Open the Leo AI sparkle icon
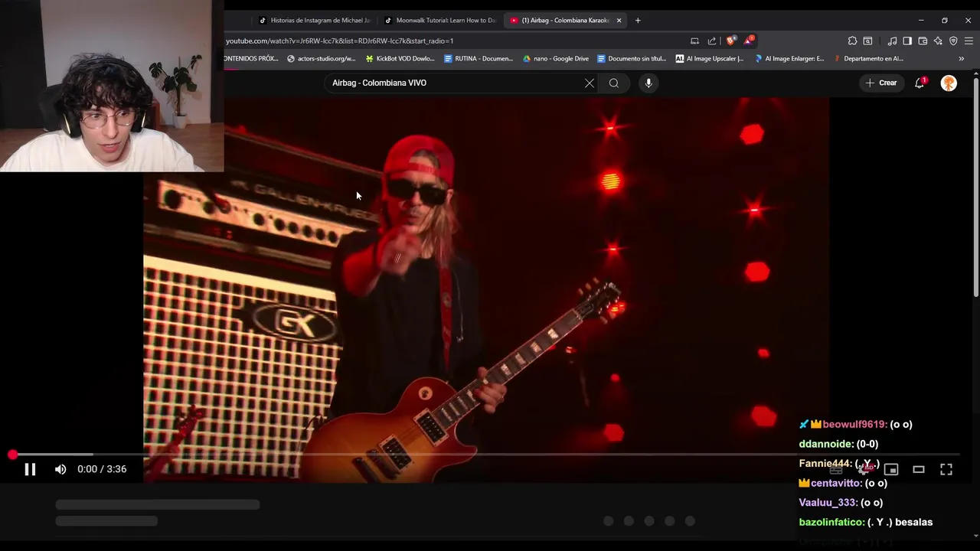 coord(938,41)
